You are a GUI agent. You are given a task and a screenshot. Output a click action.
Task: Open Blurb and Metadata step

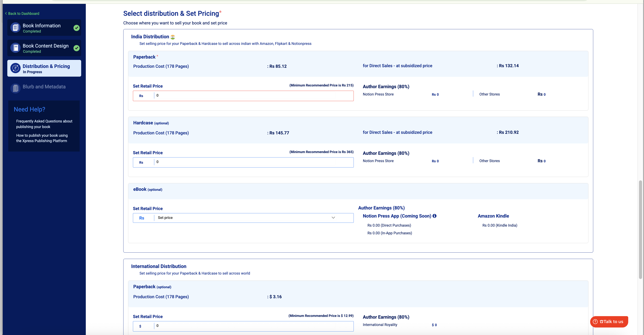point(44,87)
